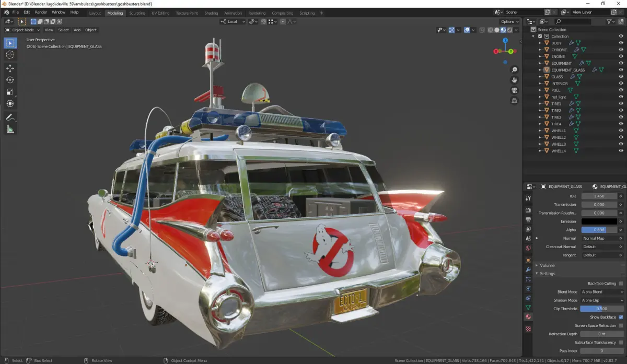Pick the Scale tool
The height and width of the screenshot is (364, 627).
(10, 92)
